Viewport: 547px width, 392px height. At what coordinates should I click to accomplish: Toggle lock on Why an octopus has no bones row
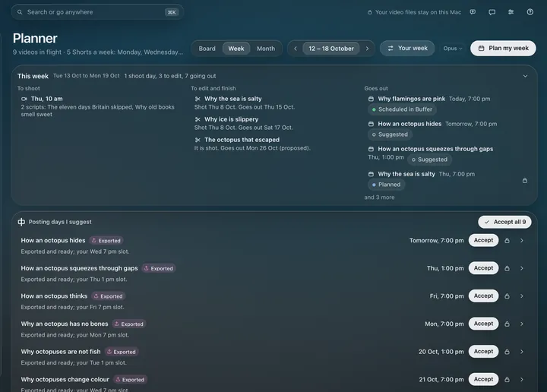507,324
